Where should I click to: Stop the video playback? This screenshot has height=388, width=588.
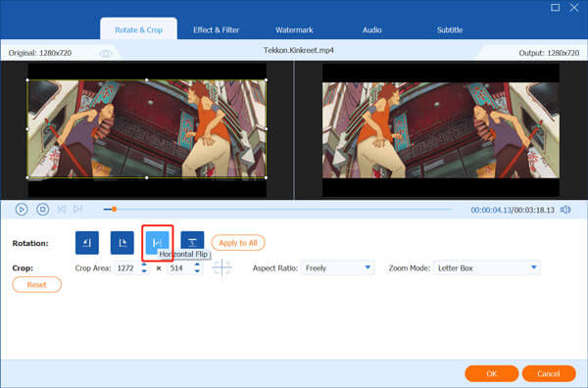coord(42,209)
